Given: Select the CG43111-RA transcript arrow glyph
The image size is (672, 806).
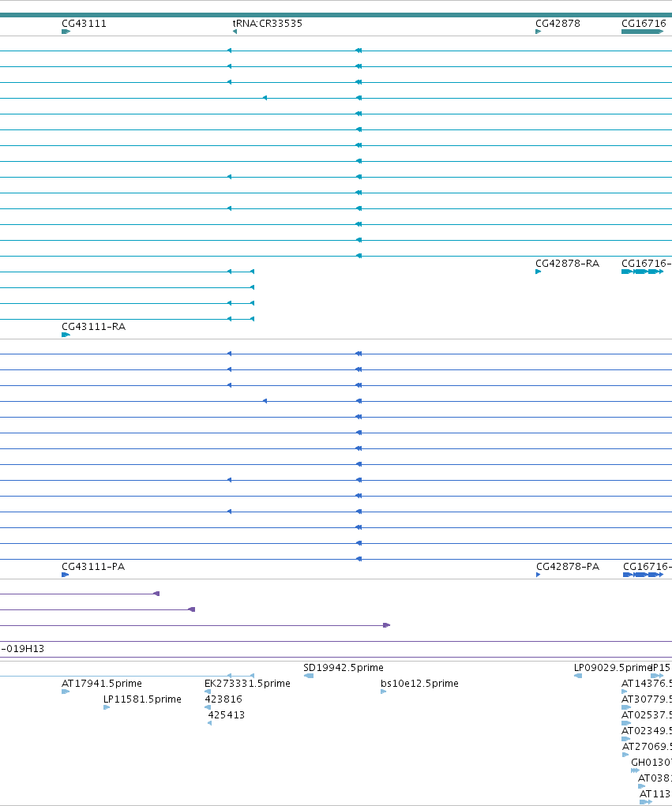Looking at the screenshot, I should [66, 335].
